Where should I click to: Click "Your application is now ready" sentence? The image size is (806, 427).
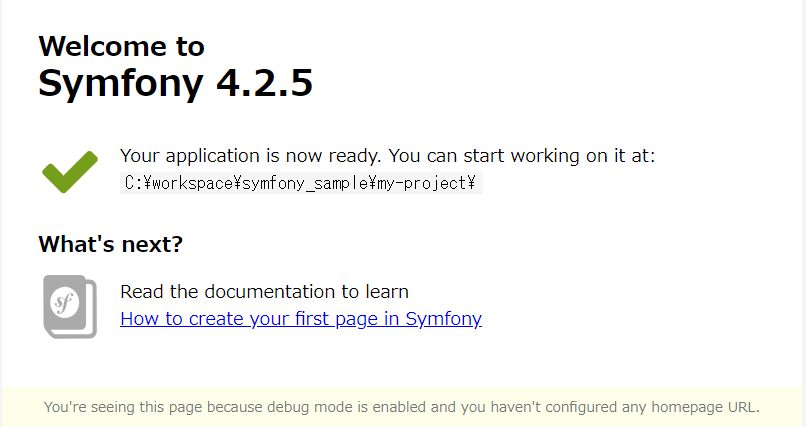(250, 156)
